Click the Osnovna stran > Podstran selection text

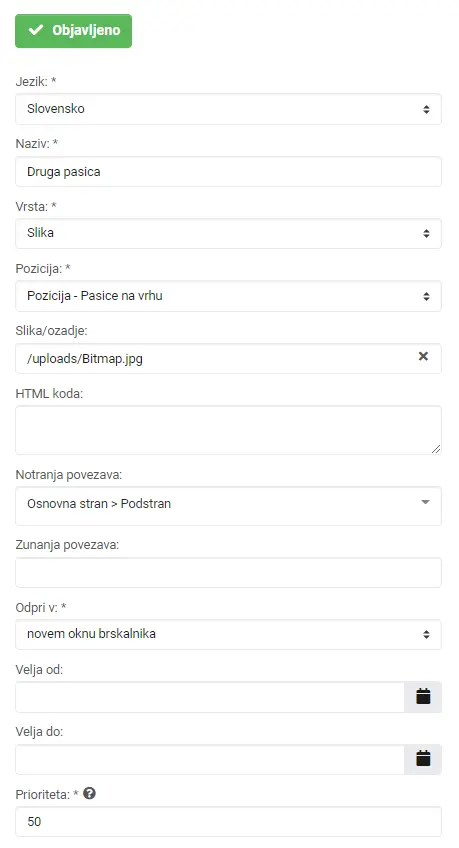pos(99,504)
